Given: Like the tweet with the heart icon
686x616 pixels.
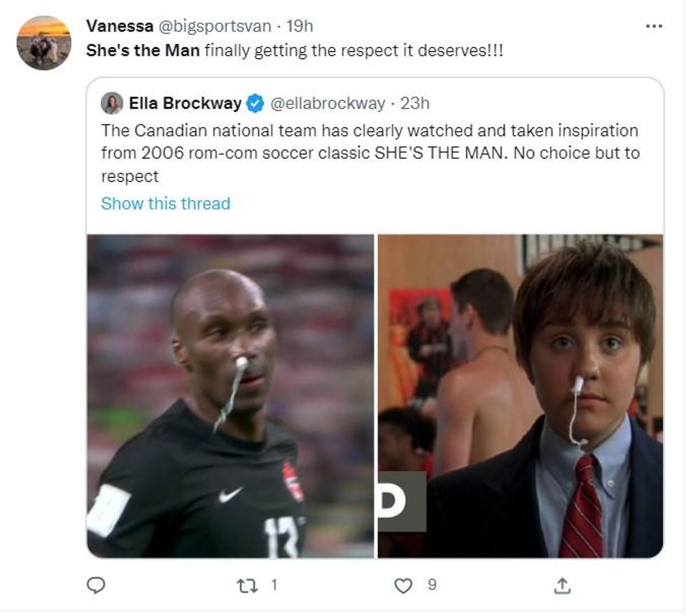Looking at the screenshot, I should [403, 585].
